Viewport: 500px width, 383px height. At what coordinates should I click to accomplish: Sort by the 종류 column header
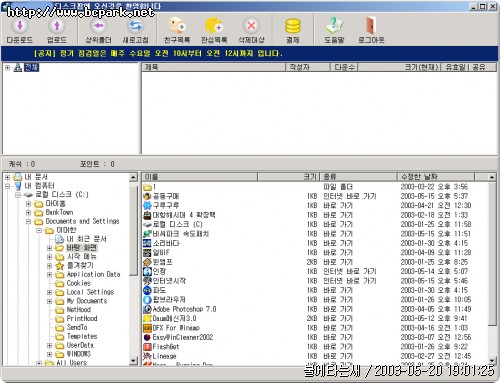(x=358, y=177)
